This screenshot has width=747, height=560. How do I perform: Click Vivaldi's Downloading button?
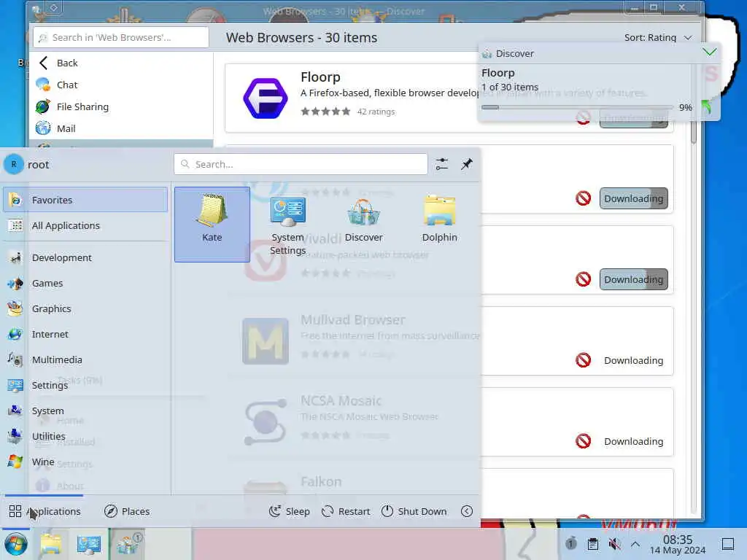coord(634,279)
